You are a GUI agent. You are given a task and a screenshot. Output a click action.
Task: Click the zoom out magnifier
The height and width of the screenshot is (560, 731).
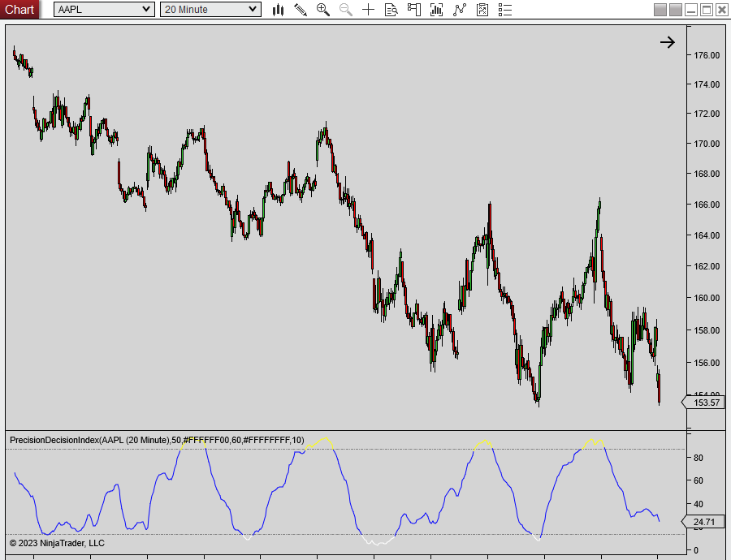click(346, 10)
